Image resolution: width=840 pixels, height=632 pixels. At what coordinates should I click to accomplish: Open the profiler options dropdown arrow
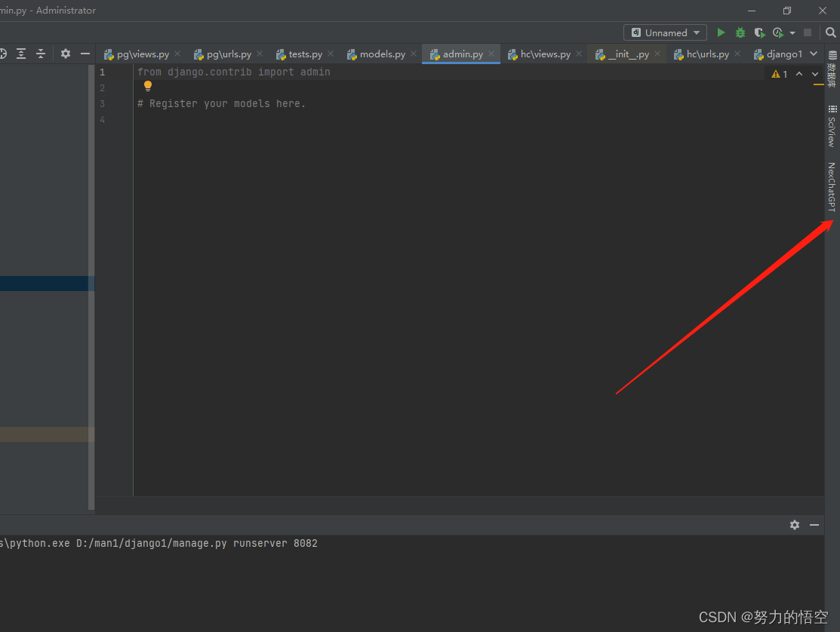[x=792, y=33]
